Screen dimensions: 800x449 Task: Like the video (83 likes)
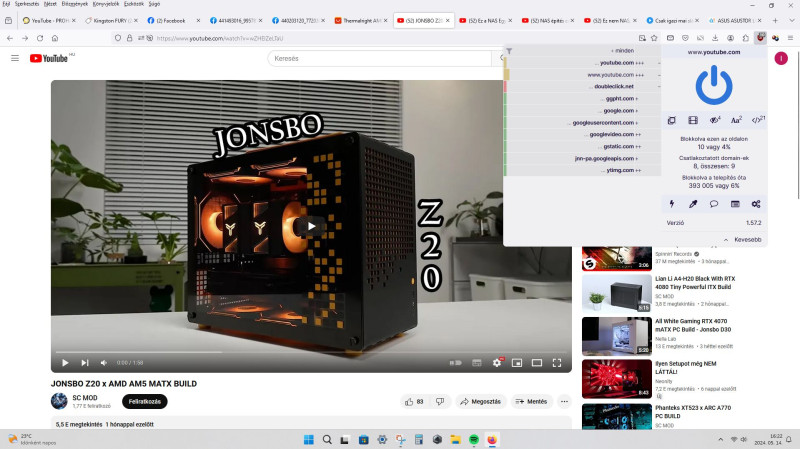pyautogui.click(x=414, y=402)
